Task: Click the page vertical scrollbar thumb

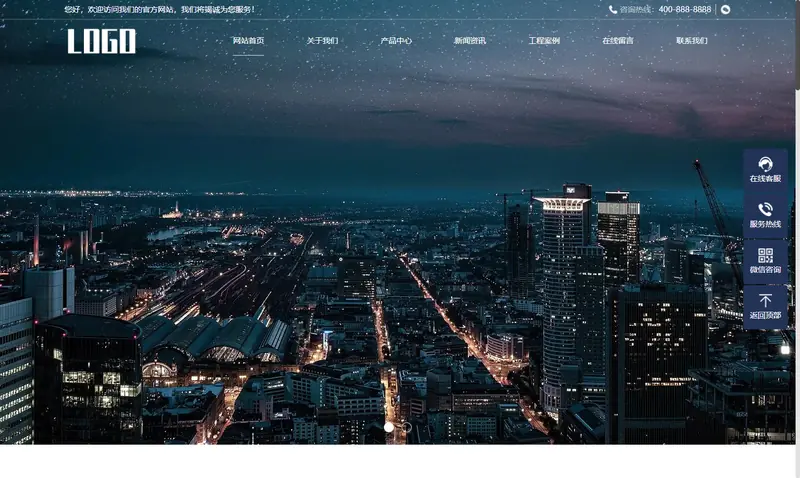Action: (x=797, y=45)
